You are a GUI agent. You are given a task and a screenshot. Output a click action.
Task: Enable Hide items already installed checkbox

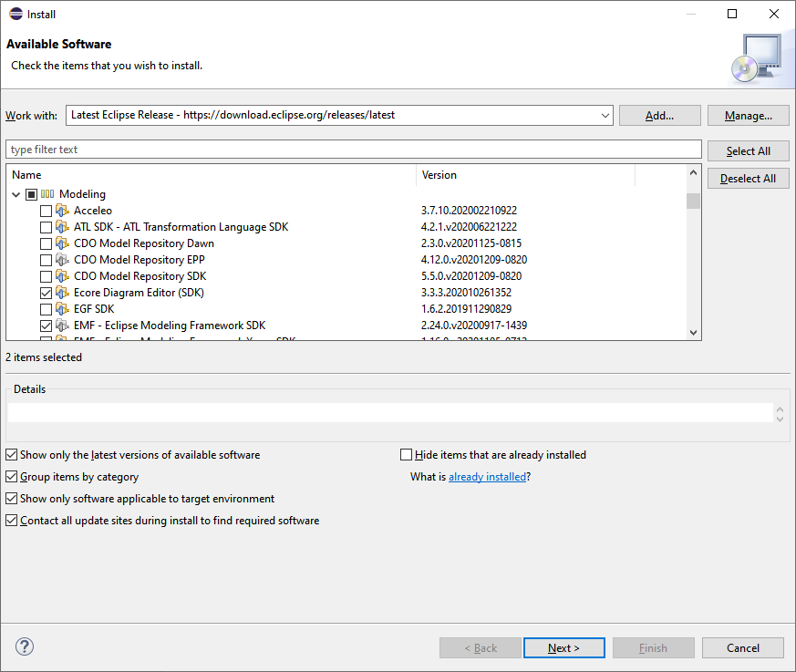406,455
